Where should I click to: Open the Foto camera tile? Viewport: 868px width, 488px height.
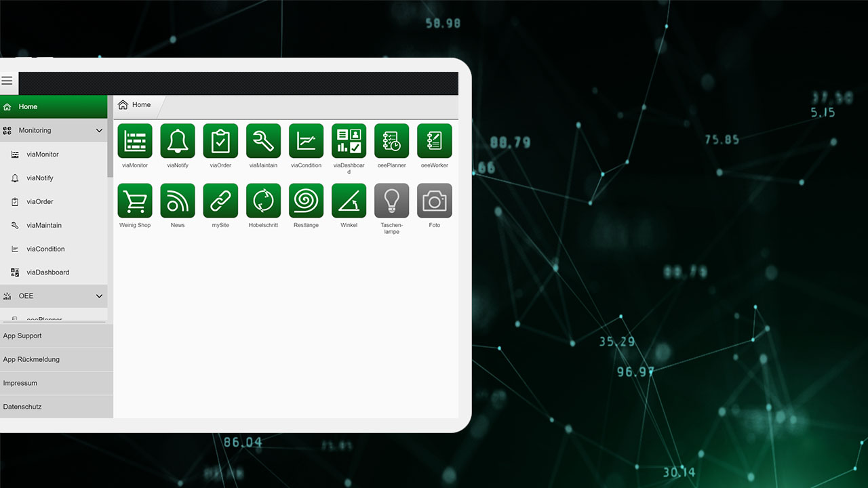coord(434,201)
